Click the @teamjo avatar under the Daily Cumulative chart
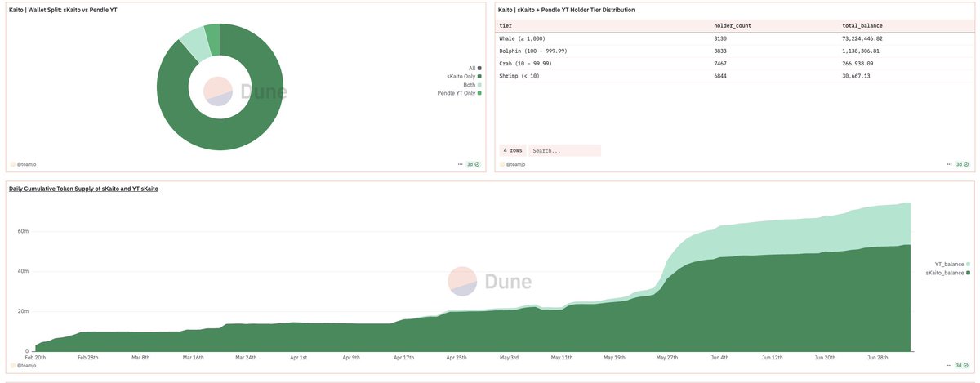 pyautogui.click(x=12, y=366)
